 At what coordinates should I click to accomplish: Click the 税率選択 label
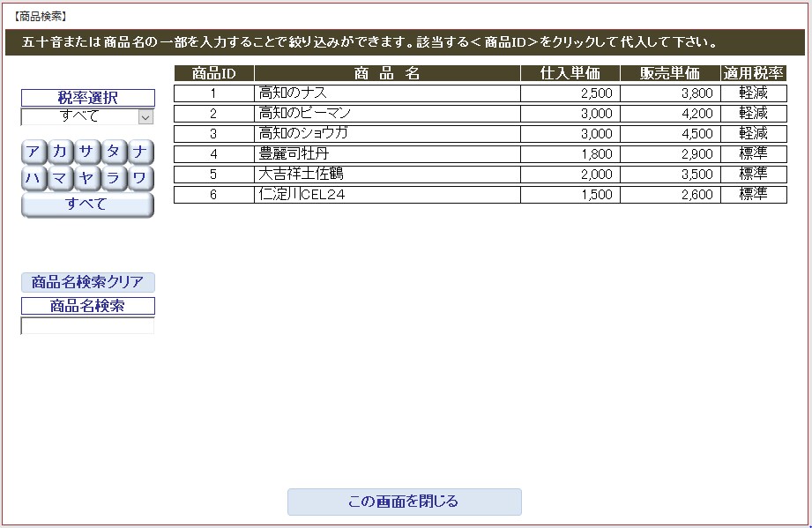coord(87,98)
